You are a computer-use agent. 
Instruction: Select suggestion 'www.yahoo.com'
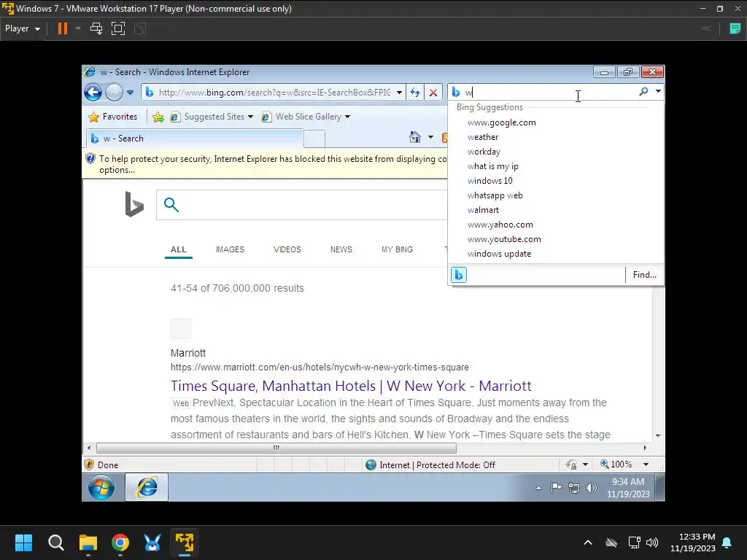[556, 225]
